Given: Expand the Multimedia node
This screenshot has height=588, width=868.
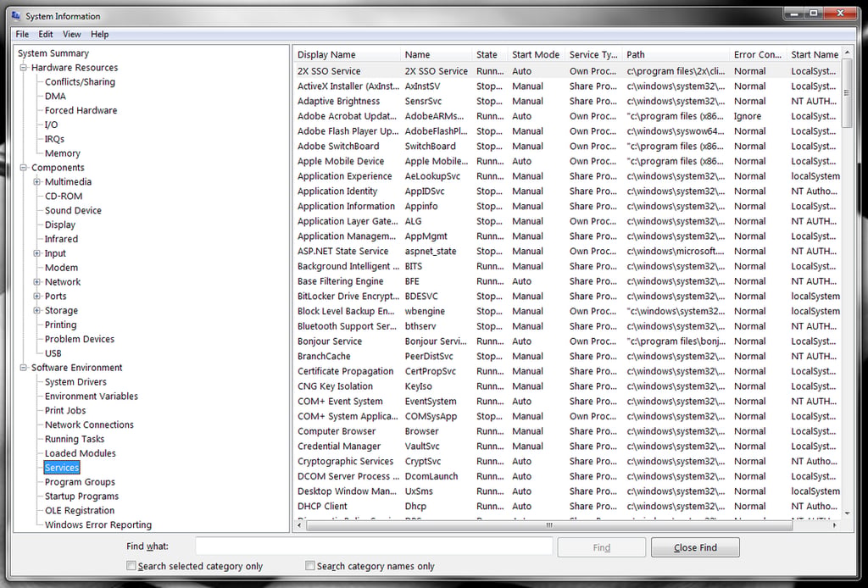Looking at the screenshot, I should [37, 181].
